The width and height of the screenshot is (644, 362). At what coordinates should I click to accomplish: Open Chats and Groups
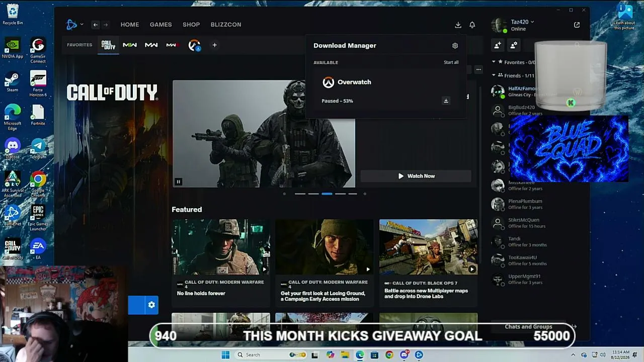coord(528,327)
